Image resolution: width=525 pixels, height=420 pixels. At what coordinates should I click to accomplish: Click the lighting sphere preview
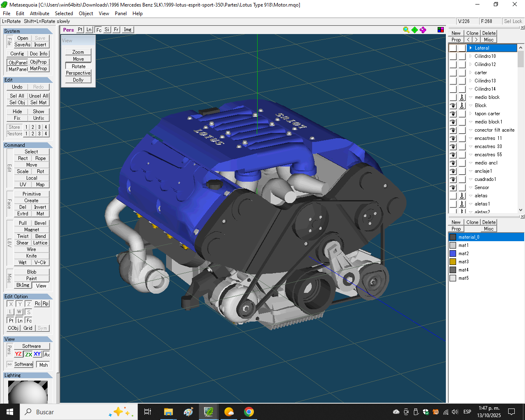tap(27, 392)
